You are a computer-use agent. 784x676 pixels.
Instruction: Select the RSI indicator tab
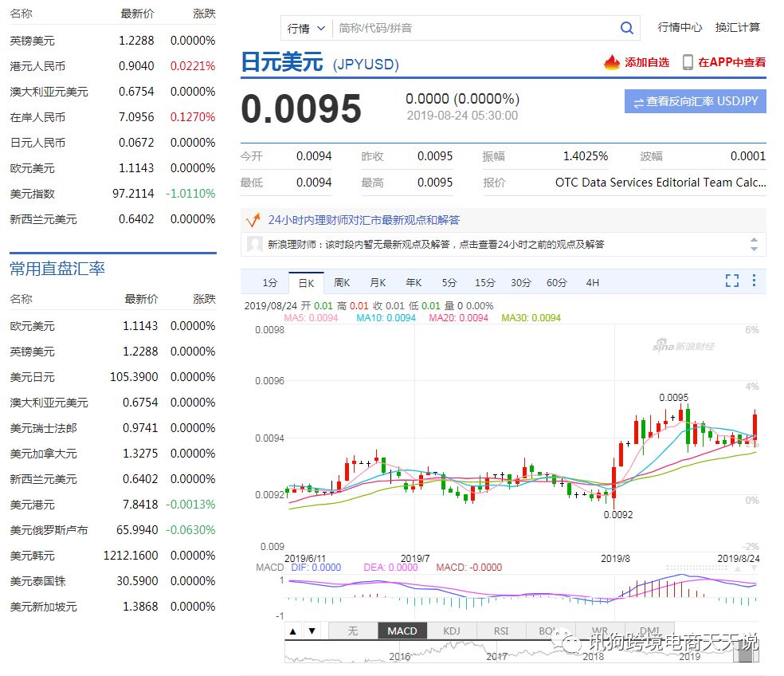501,631
